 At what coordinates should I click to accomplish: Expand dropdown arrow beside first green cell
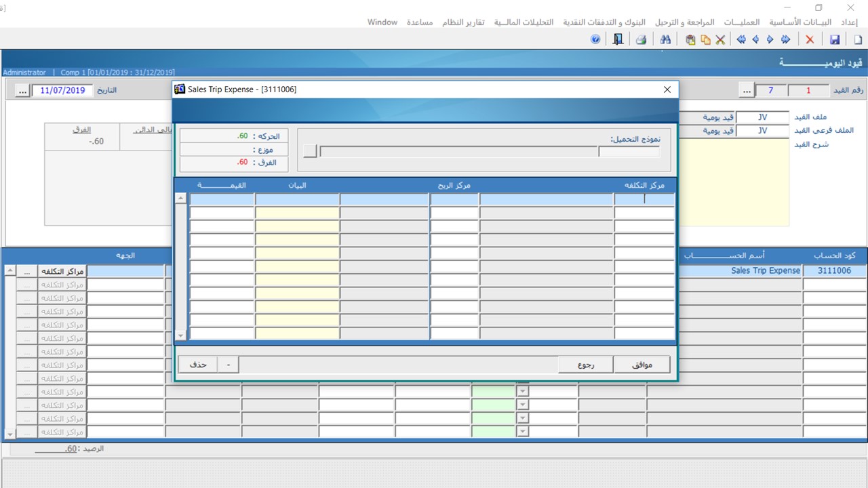coord(522,391)
